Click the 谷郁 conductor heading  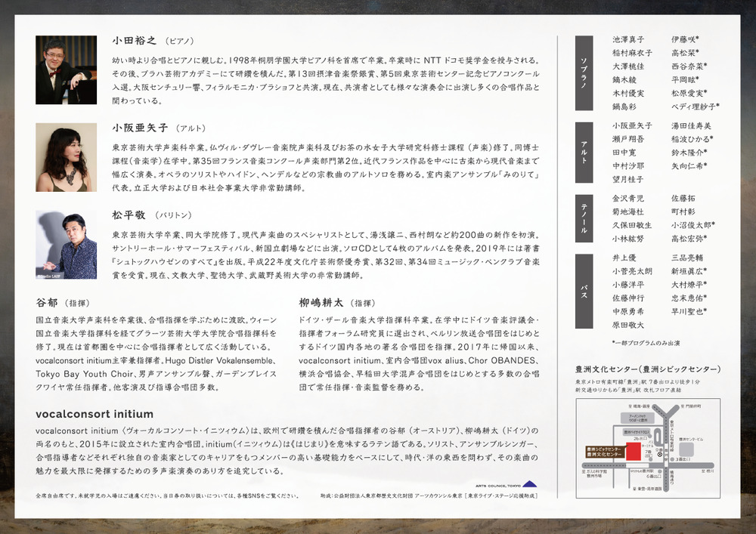click(x=47, y=302)
